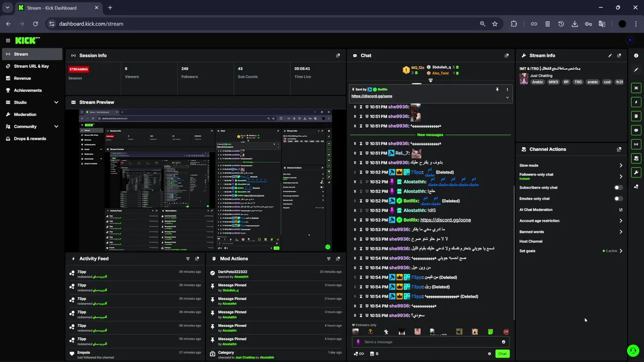Open the Moderation page
Viewport: 644px width, 362px height.
[x=32, y=114]
